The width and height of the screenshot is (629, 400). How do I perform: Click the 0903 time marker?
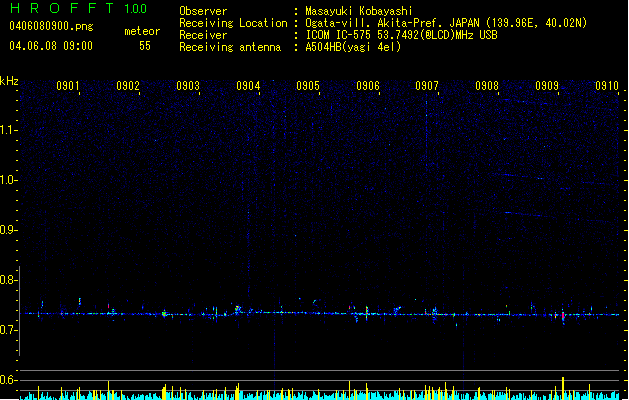pyautogui.click(x=188, y=86)
